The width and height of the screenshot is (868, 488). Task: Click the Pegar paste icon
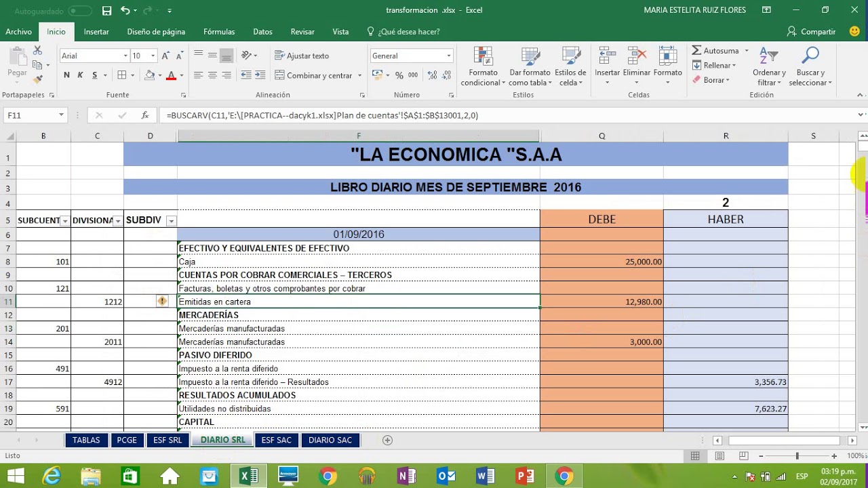tap(17, 62)
